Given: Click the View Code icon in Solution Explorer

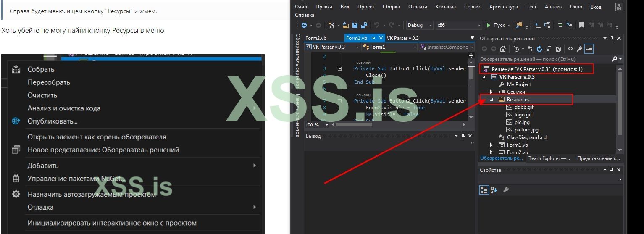Looking at the screenshot, I should coord(570,49).
